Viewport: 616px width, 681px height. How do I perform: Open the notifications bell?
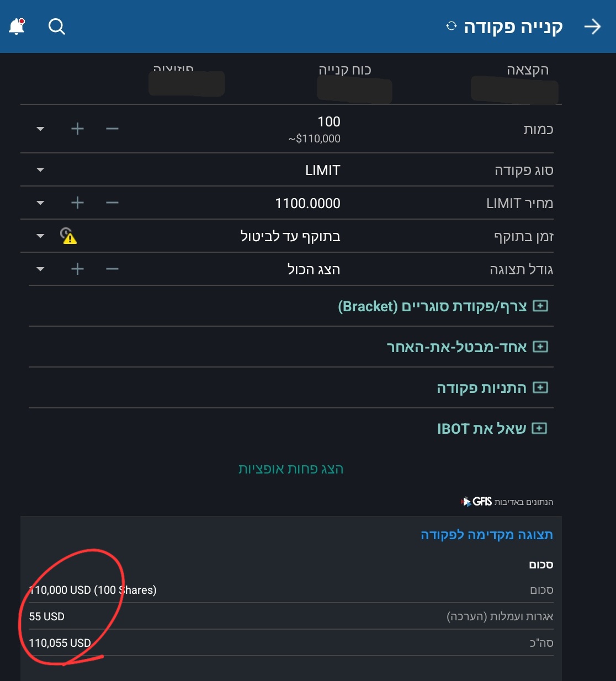(17, 26)
